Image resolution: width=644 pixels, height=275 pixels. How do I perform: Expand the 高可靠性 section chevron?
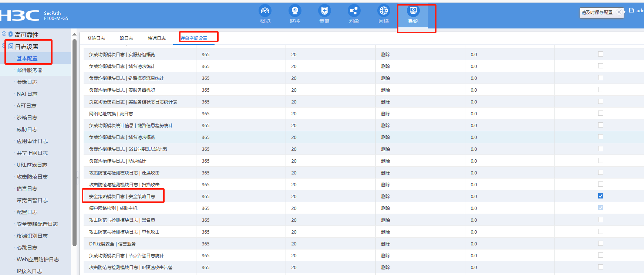tap(4, 34)
